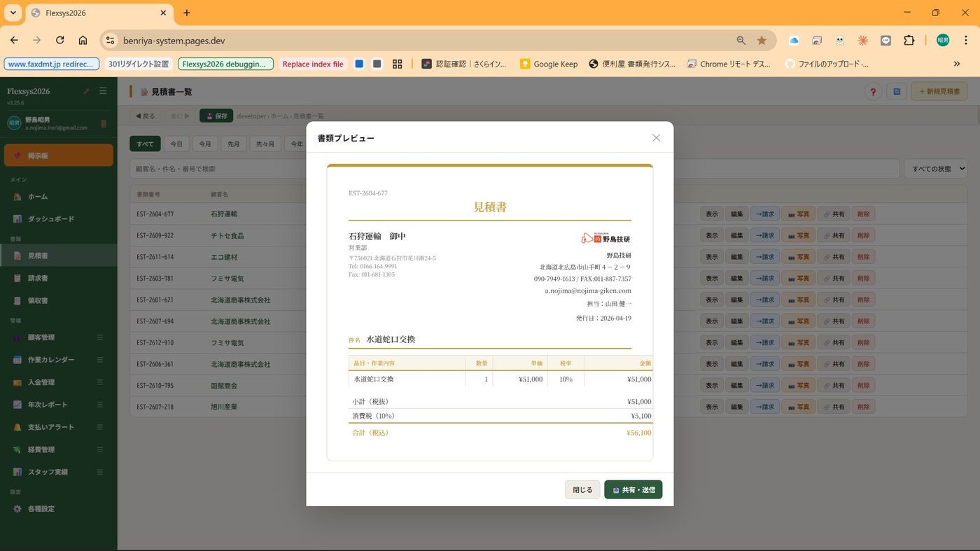The width and height of the screenshot is (980, 551).
Task: Open the Google Keep bookmark
Action: coord(549,64)
